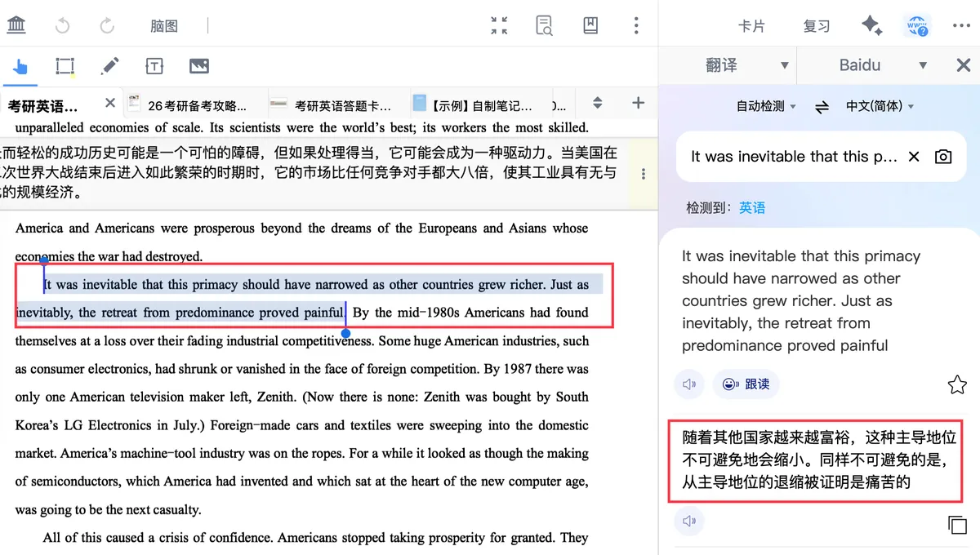This screenshot has width=980, height=555.
Task: Select the text box tool
Action: coord(154,67)
